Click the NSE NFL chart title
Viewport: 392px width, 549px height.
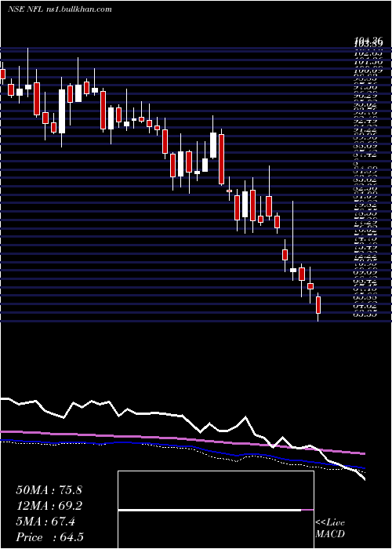[x=60, y=9]
